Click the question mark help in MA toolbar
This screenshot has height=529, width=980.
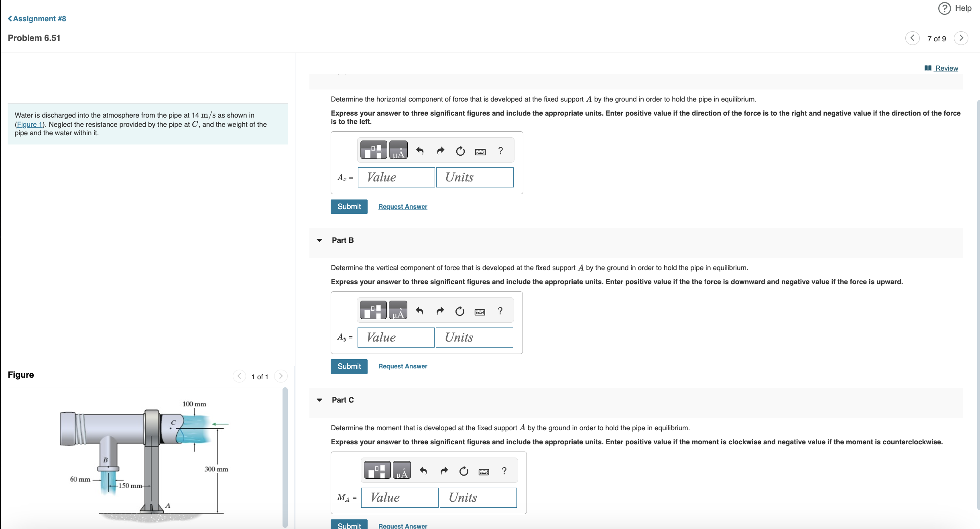504,471
